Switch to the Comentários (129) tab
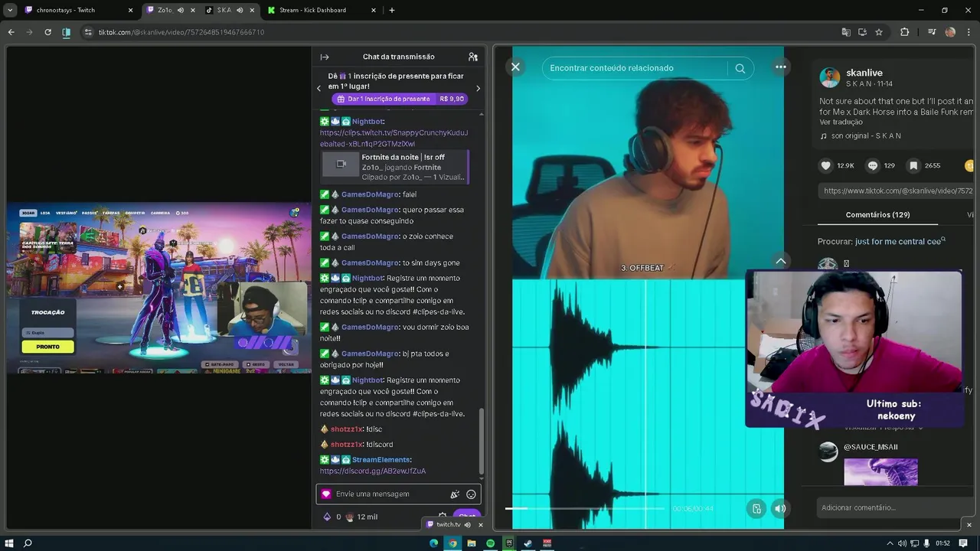980x551 pixels. (x=877, y=215)
